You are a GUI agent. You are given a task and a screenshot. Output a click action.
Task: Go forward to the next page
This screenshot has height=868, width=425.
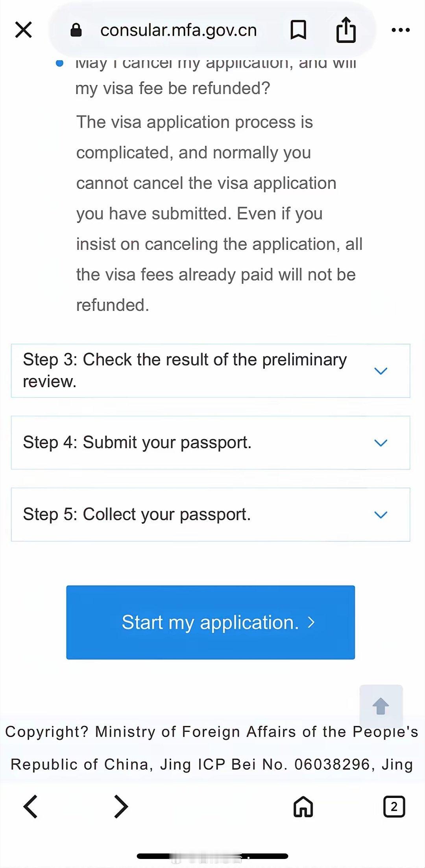[x=121, y=807]
